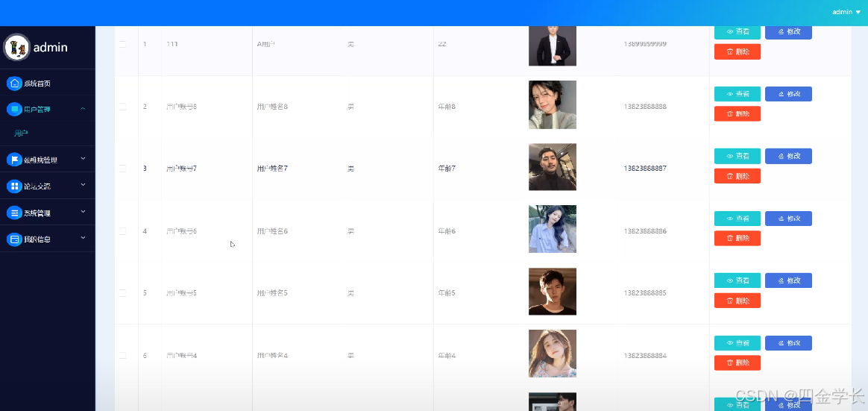868x411 pixels.
Task: Click the monitor icon beside 用户管理
Action: coord(14,109)
